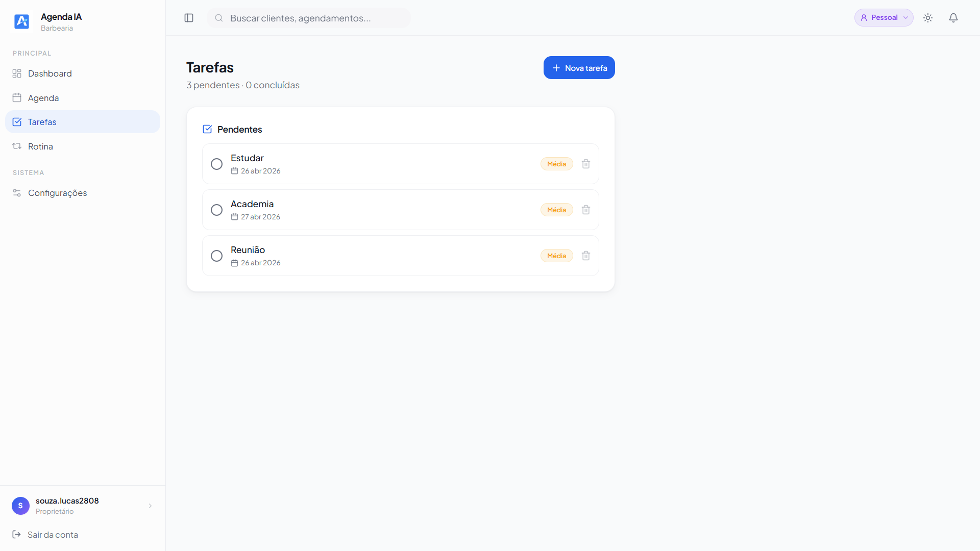Click the Estudar task title
Viewport: 980px width, 551px height.
tap(247, 158)
